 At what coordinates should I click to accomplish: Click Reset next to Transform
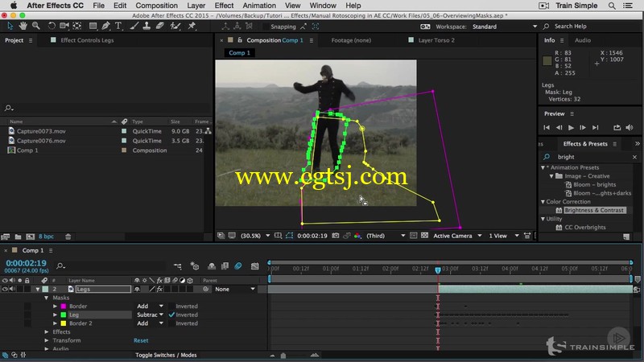tap(141, 340)
